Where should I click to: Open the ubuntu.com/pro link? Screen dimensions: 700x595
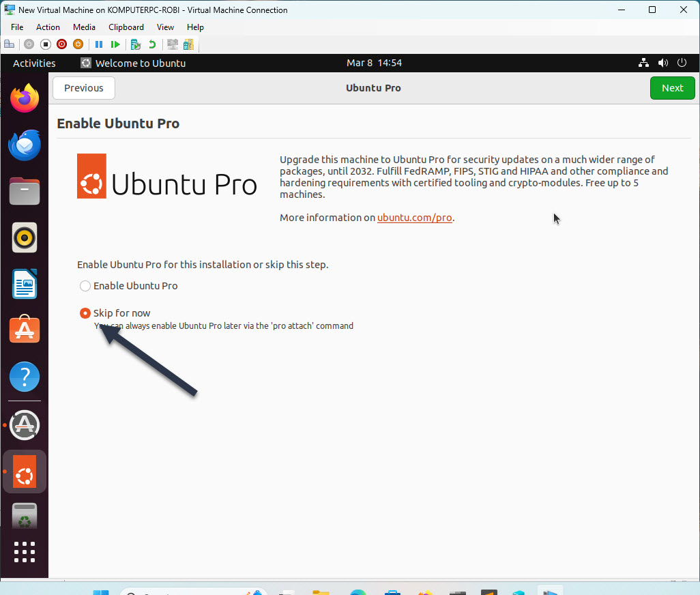[415, 218]
